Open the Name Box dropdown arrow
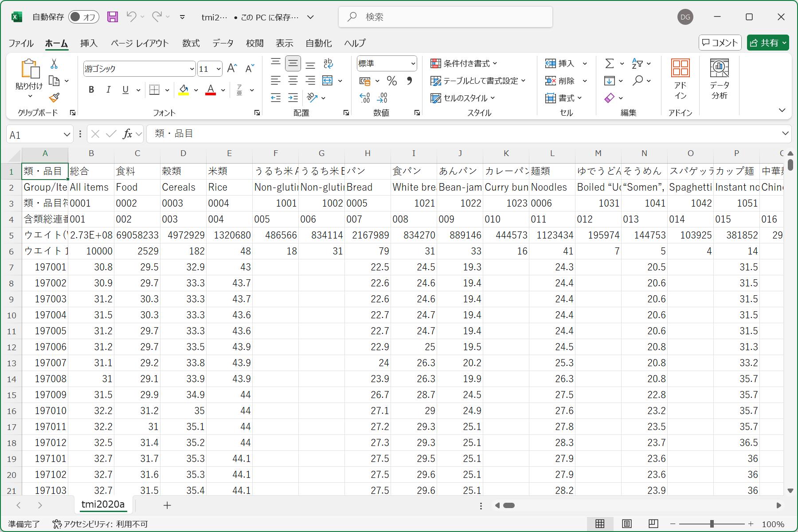The image size is (798, 532). click(x=67, y=134)
